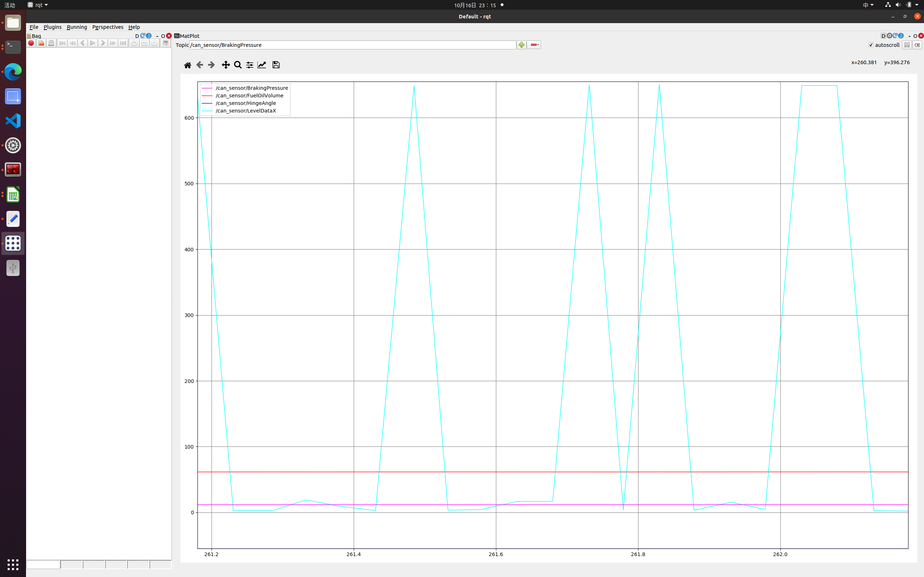Toggle the bag thumbnails button

(165, 43)
